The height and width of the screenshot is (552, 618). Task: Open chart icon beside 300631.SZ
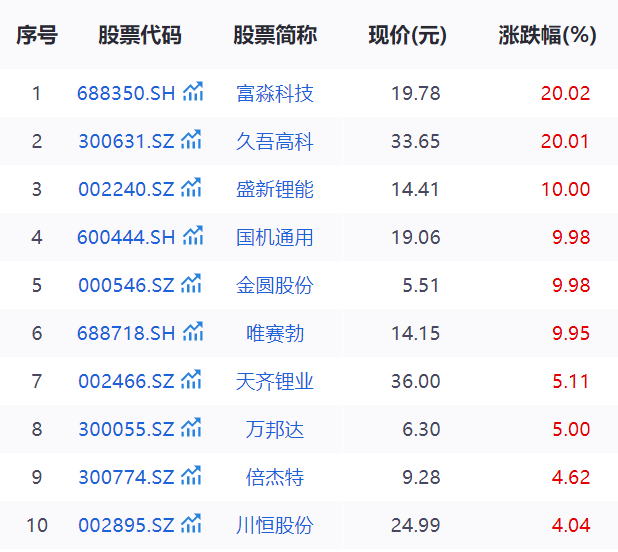(x=192, y=141)
